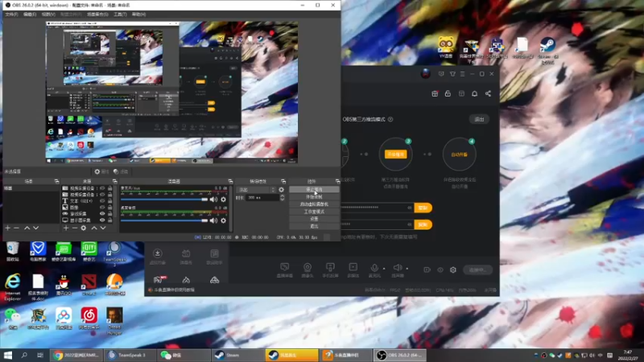Screen dimensions: 644x362
Task: Open Douyu settings gear in the bottom toolbar
Action: 453,269
